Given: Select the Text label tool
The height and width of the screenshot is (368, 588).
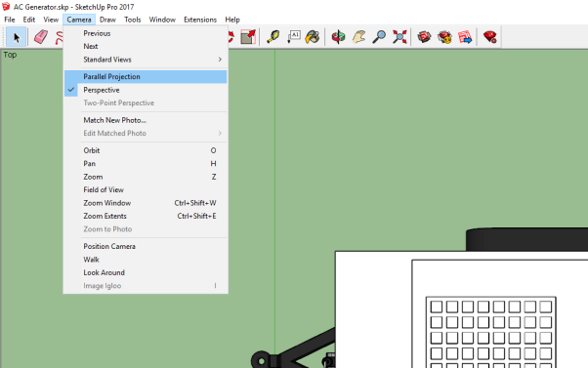Looking at the screenshot, I should 293,37.
